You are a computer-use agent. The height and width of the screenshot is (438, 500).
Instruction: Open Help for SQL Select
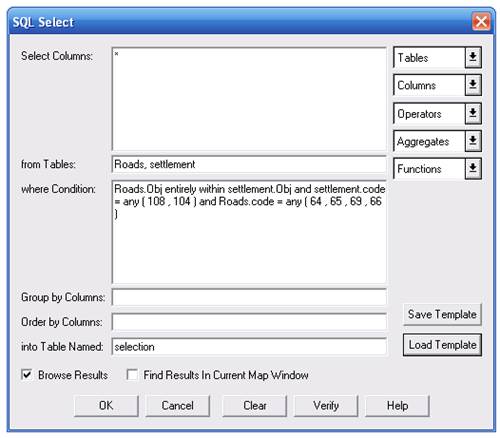397,406
